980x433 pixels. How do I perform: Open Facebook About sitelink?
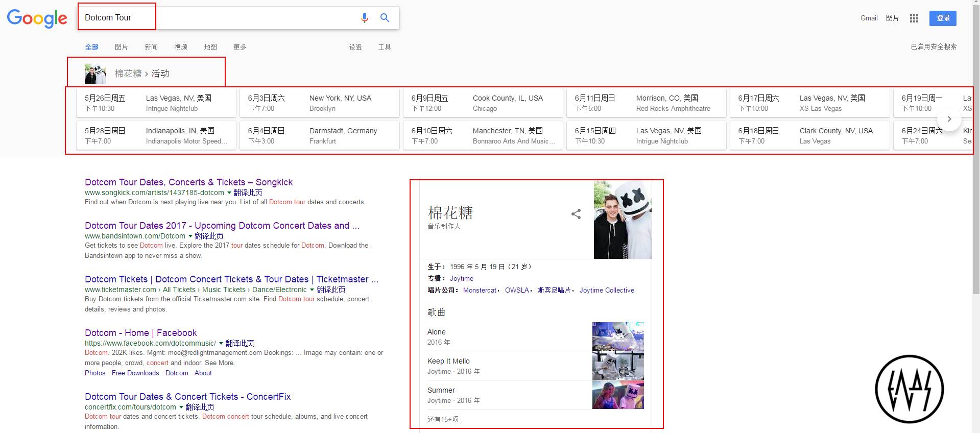[x=203, y=373]
